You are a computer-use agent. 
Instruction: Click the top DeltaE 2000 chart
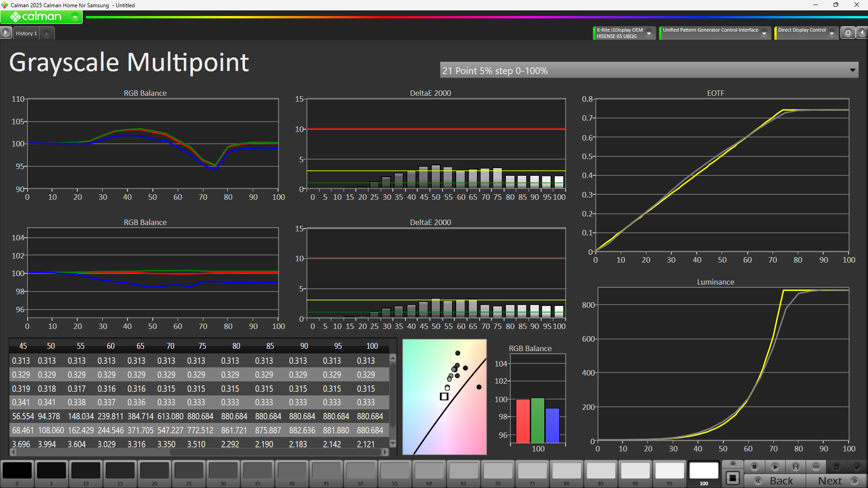(436, 144)
